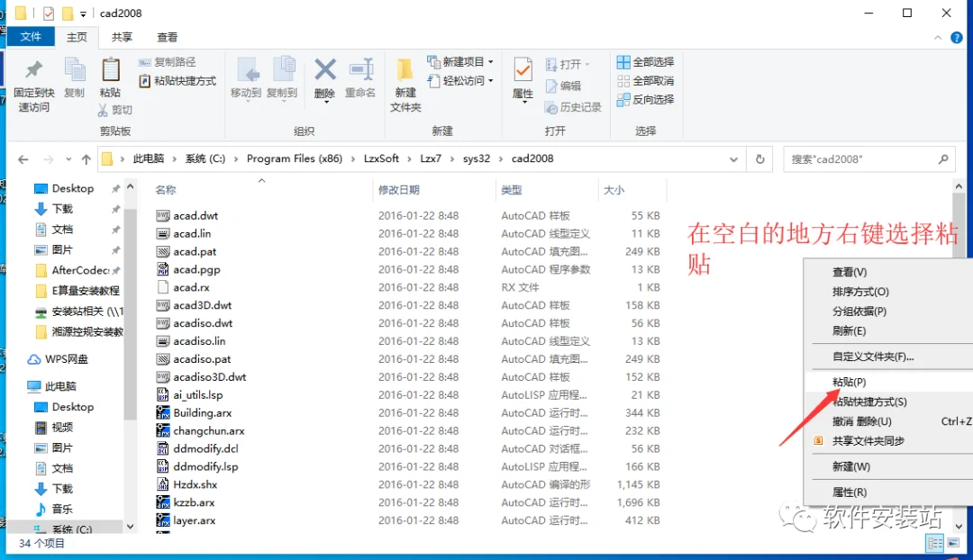Image resolution: width=973 pixels, height=560 pixels.
Task: Click the Up directory arrow
Action: [x=86, y=159]
